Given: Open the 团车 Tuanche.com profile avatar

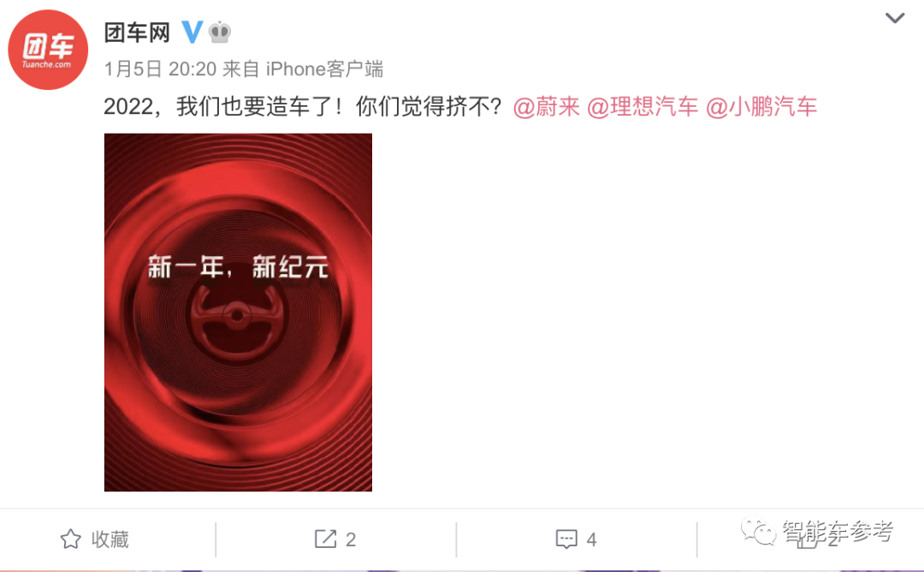Looking at the screenshot, I should coord(48,50).
